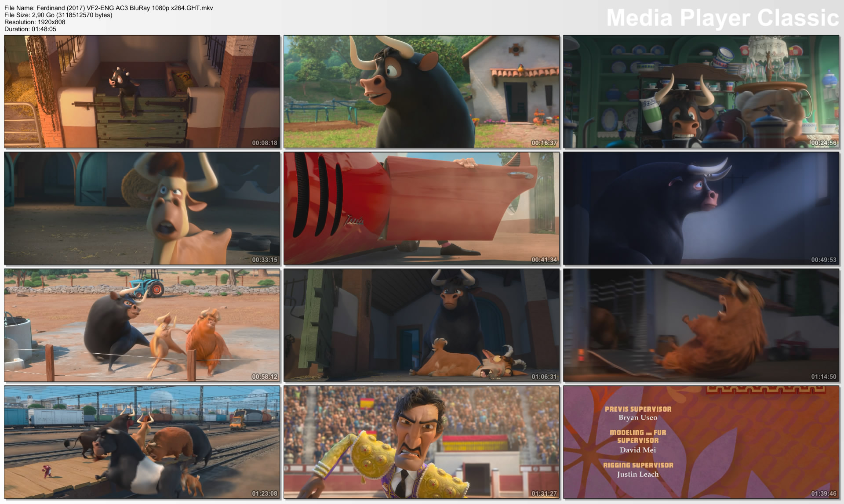
Task: Click the 01:39:46 timestamp label
Action: 824,493
